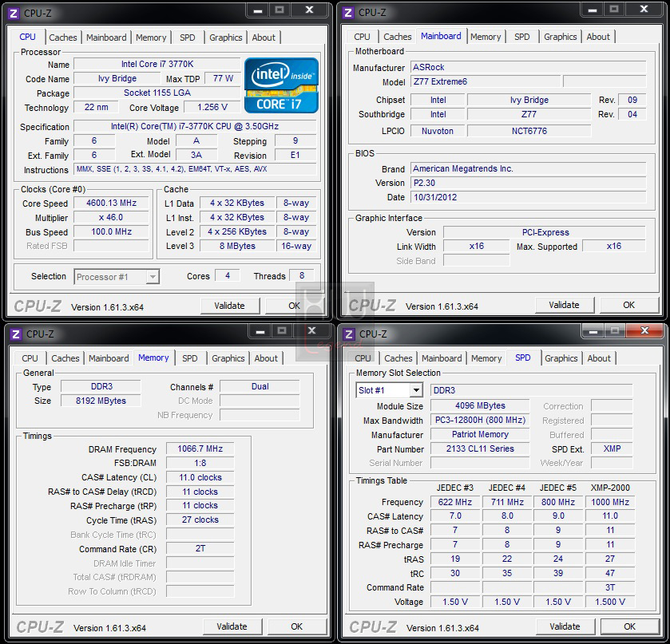Click OK in the SPD tab window

point(629,626)
